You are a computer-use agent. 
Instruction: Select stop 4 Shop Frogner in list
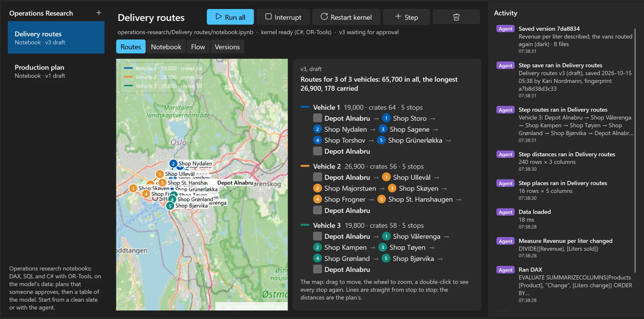339,199
